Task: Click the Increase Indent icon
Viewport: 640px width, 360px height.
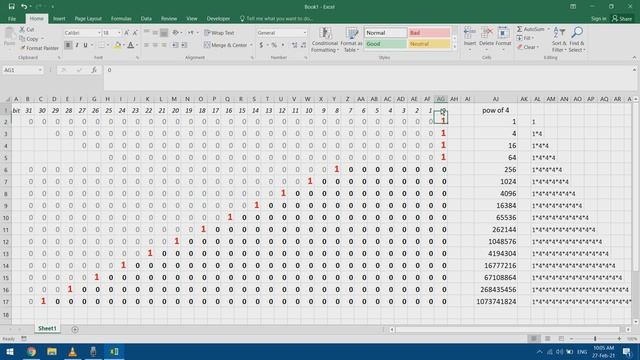Action: [x=184, y=45]
